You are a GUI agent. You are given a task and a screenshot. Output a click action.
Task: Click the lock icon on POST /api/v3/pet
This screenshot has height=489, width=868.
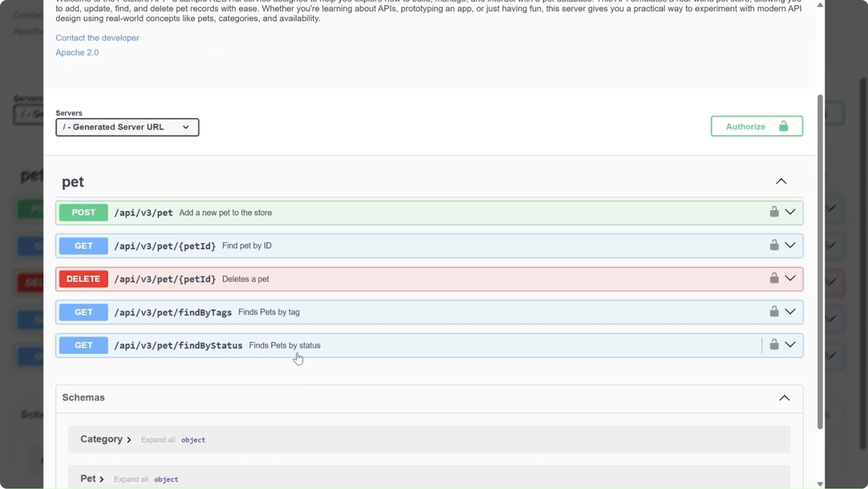point(774,212)
